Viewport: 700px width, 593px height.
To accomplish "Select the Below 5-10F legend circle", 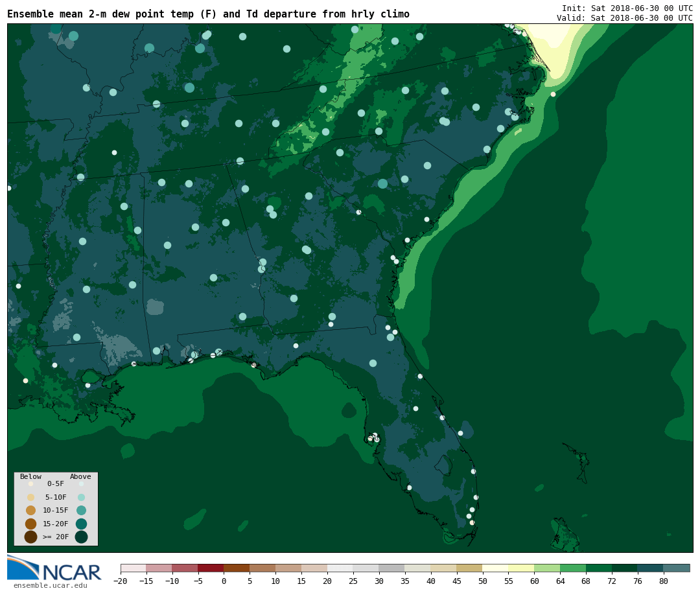I will pos(31,497).
